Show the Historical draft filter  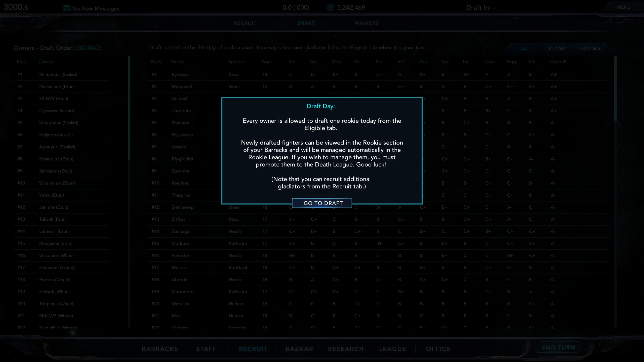coord(591,49)
